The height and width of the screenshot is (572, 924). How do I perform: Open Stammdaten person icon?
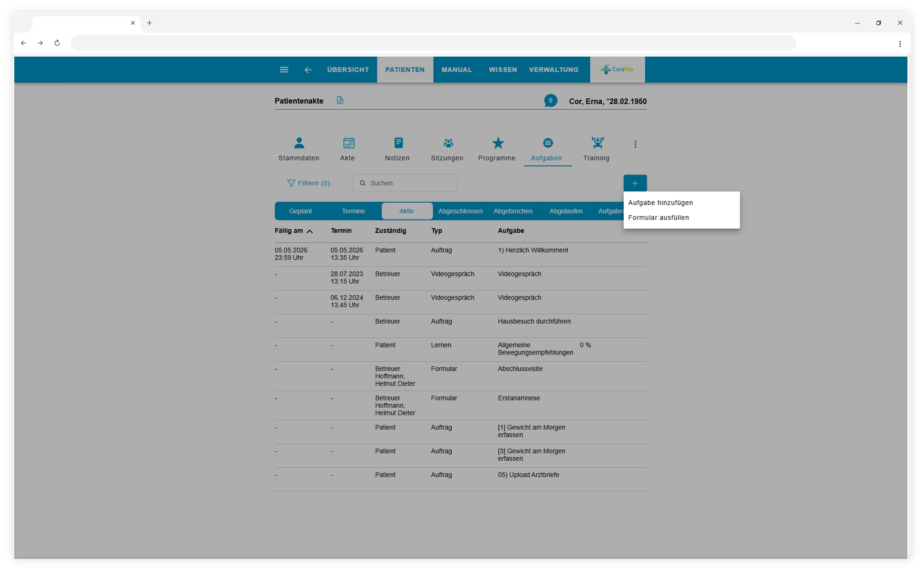299,143
